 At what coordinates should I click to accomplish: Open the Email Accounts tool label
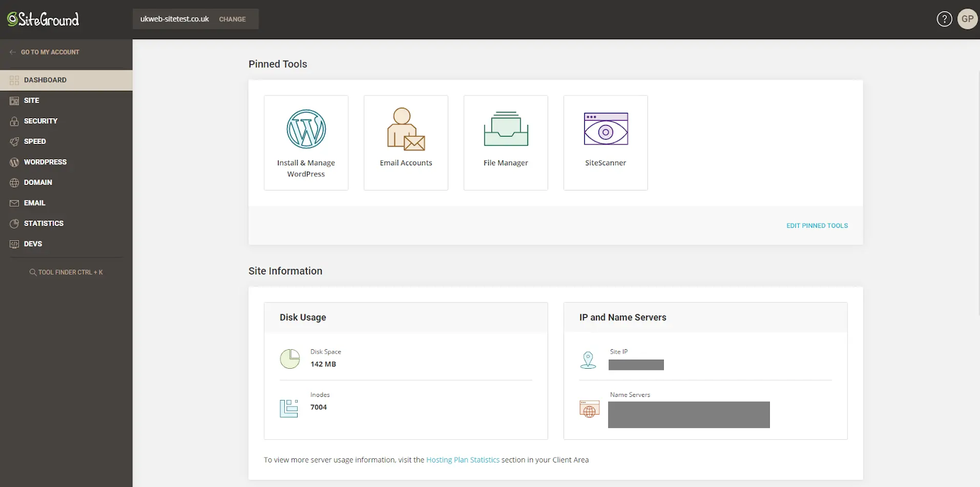click(x=406, y=163)
